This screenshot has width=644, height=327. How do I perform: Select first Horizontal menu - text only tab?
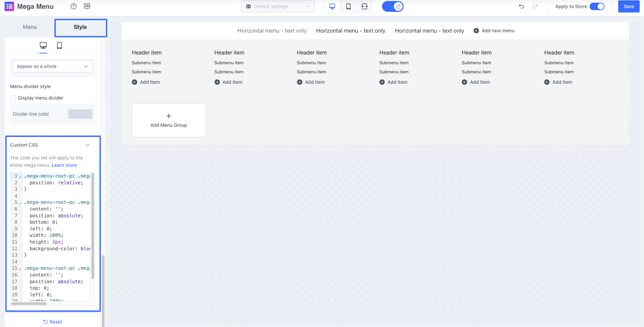tap(272, 31)
